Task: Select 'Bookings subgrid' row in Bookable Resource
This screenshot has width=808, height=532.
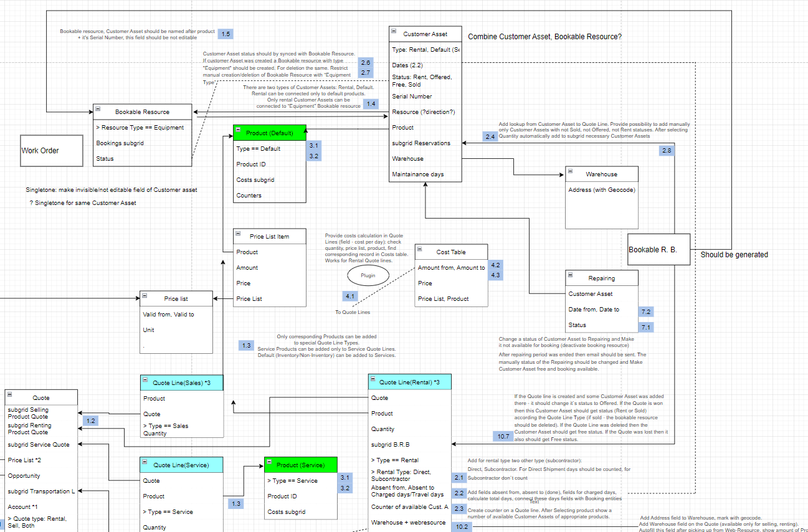Action: (x=143, y=143)
